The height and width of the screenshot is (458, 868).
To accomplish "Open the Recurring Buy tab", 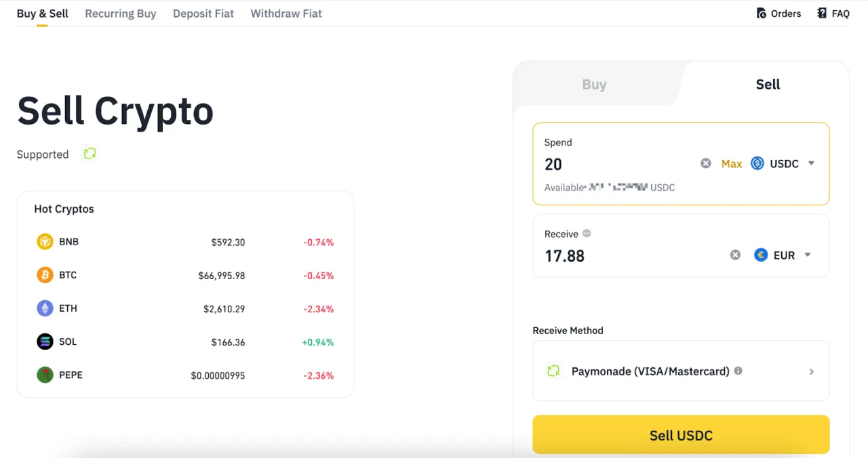I will pyautogui.click(x=120, y=13).
